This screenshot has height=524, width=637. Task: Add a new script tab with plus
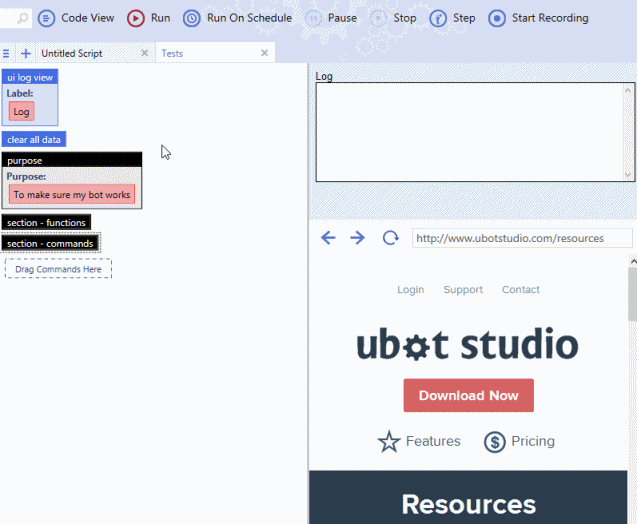[26, 53]
